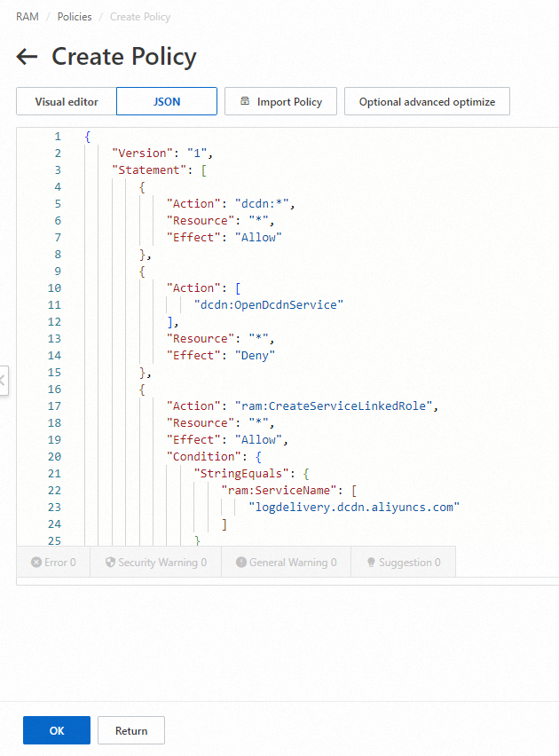Collapse the panel using the left edge chevron
The height and width of the screenshot is (756, 559).
pos(4,380)
